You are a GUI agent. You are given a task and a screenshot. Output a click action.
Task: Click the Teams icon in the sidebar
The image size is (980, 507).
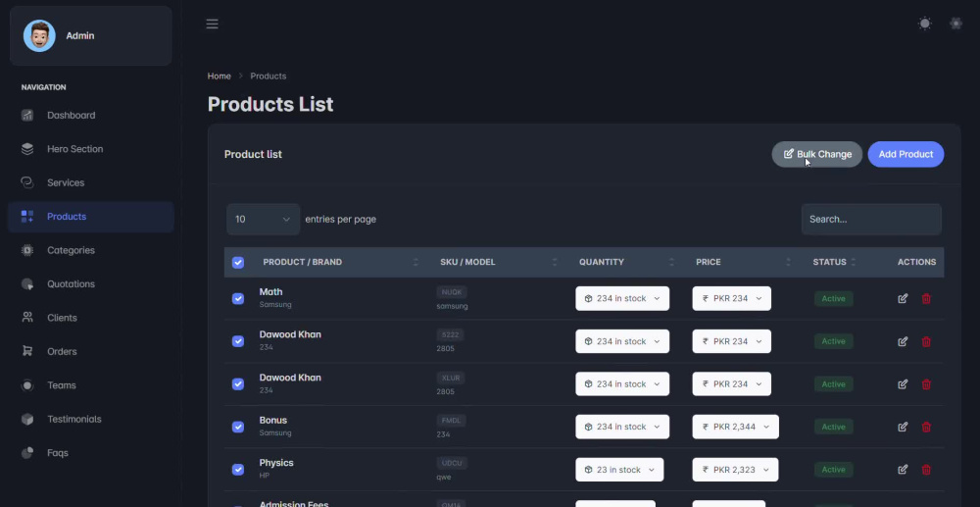pyautogui.click(x=27, y=385)
